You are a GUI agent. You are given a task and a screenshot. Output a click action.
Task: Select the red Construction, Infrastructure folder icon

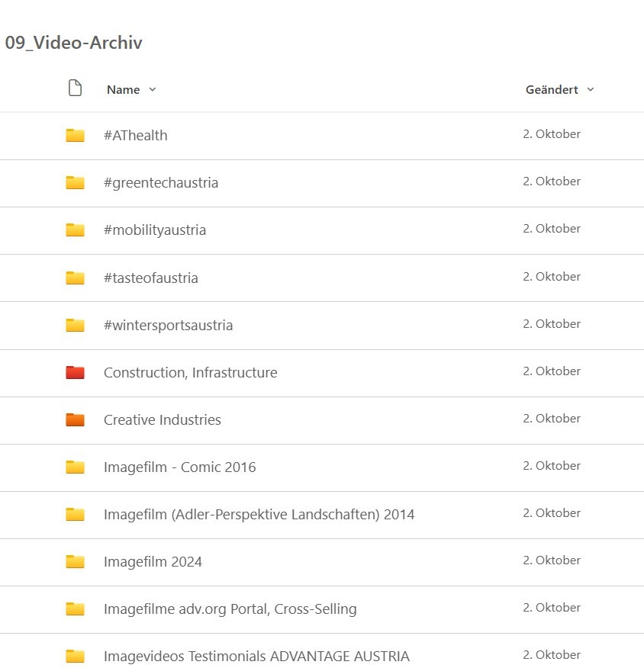(75, 373)
